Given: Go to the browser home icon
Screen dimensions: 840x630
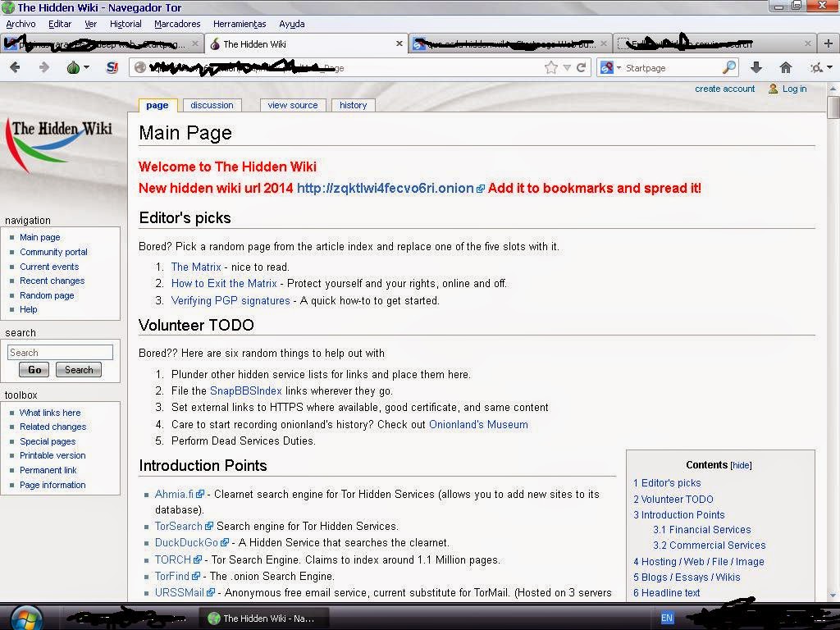Looking at the screenshot, I should coord(785,67).
